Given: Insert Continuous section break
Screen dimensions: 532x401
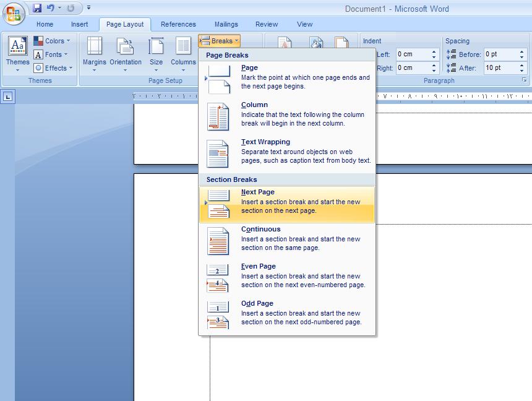Looking at the screenshot, I should [287, 241].
